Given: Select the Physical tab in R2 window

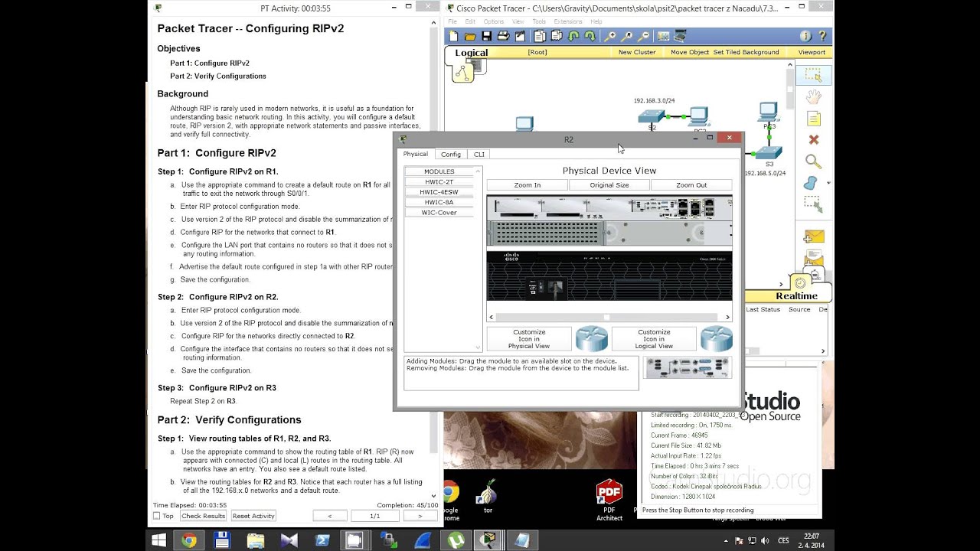Looking at the screenshot, I should pos(416,154).
